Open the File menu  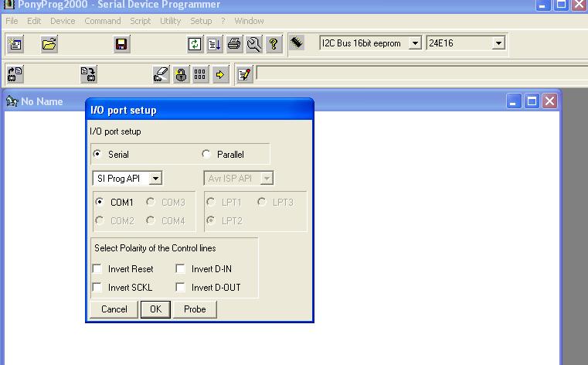click(x=12, y=21)
